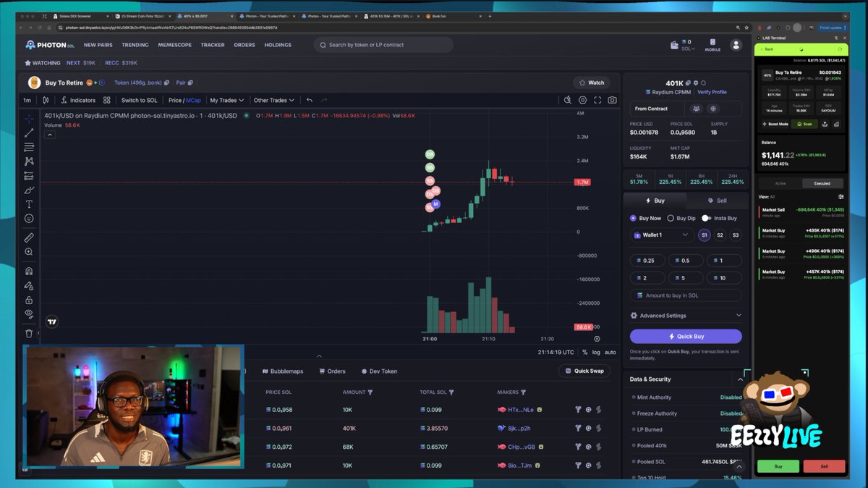This screenshot has height=488, width=868.
Task: Remove drawings with the trash icon
Action: click(29, 334)
